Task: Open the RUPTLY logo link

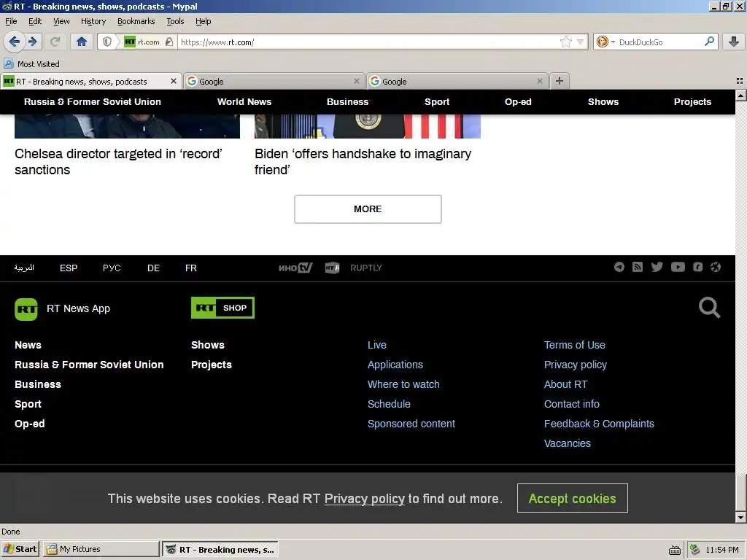Action: pos(366,268)
